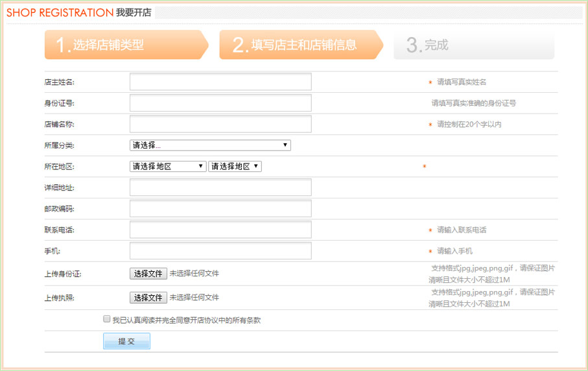Choose file for 上传身份证 upload
This screenshot has width=588, height=371.
(x=148, y=274)
